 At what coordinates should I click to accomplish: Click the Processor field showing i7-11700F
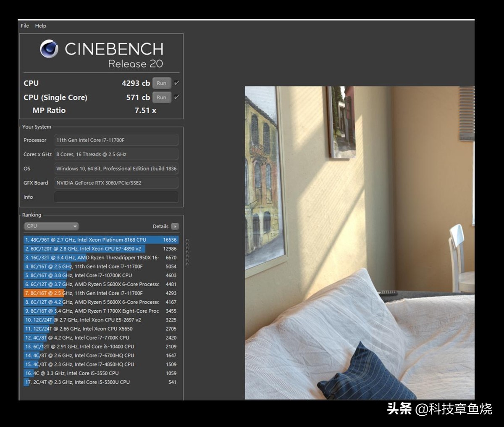pos(116,140)
